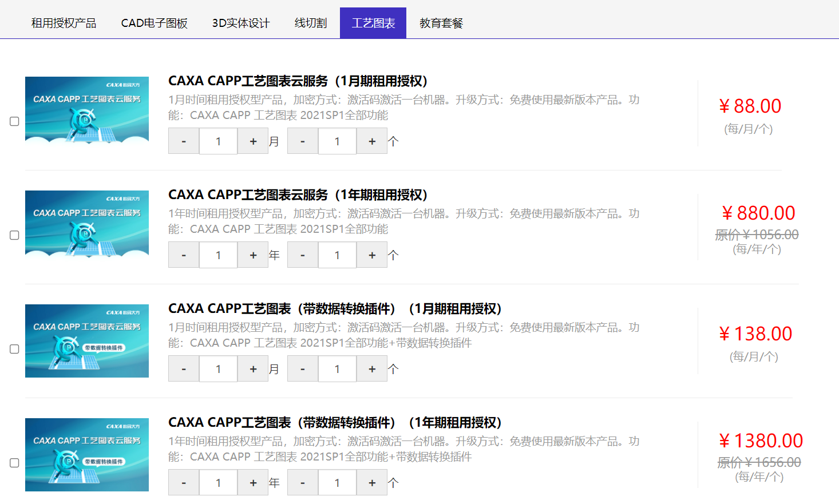Select checkbox for 带数据转换插件 1年期 product

[14, 463]
